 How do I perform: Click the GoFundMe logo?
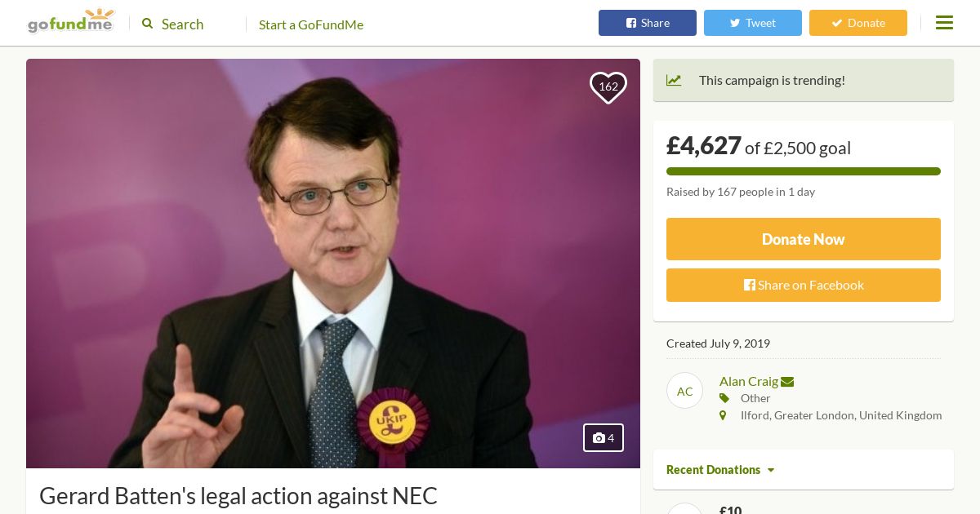[x=70, y=22]
